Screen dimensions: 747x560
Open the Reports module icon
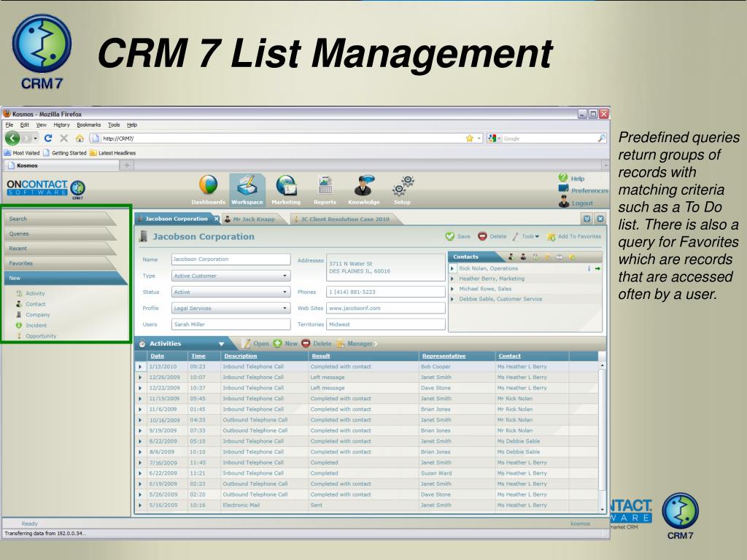coord(325,185)
